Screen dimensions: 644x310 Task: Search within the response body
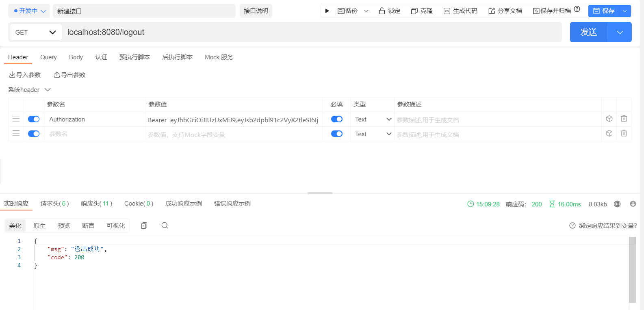click(165, 225)
